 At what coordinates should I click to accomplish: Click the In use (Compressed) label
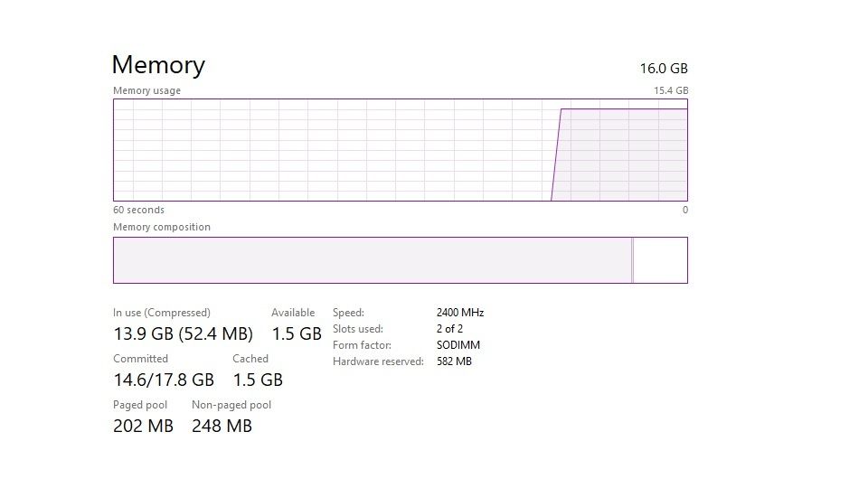(x=162, y=313)
